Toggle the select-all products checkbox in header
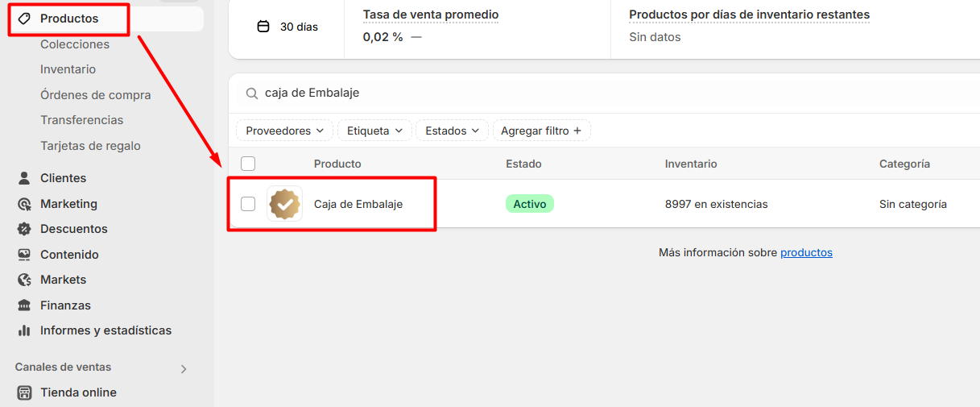Screen dimensions: 980x407 click(248, 164)
